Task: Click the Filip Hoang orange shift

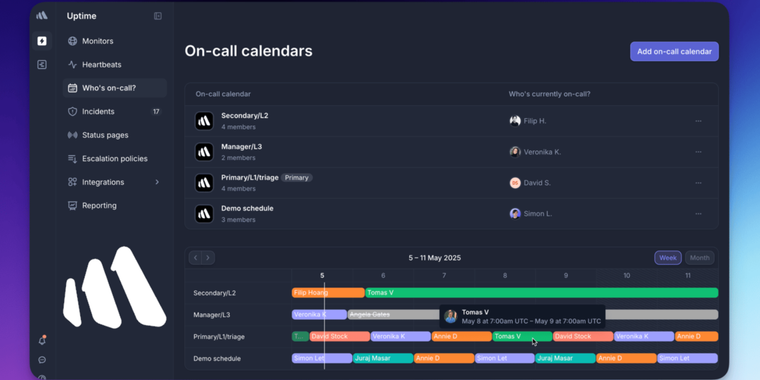Action: click(328, 293)
